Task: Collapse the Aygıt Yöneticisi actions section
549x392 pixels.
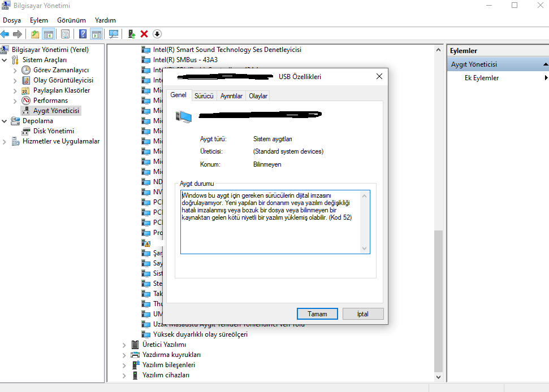Action: click(x=546, y=64)
